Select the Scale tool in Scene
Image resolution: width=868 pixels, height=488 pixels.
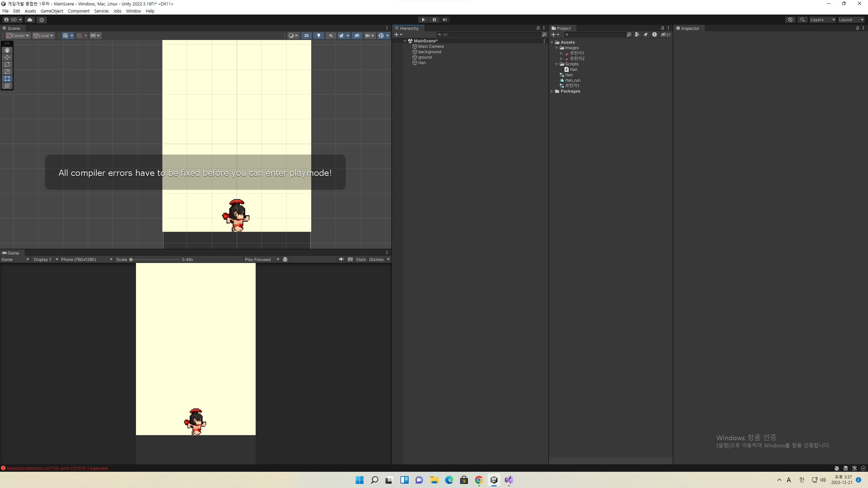point(7,72)
